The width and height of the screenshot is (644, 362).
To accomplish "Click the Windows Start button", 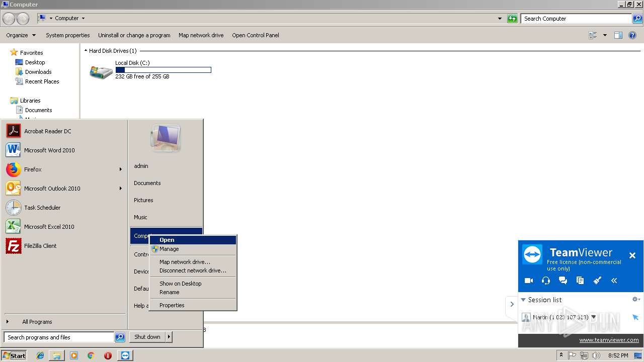I will tap(14, 355).
